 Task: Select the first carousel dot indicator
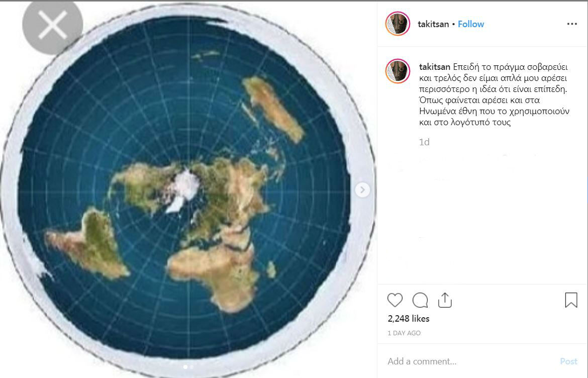coord(185,367)
